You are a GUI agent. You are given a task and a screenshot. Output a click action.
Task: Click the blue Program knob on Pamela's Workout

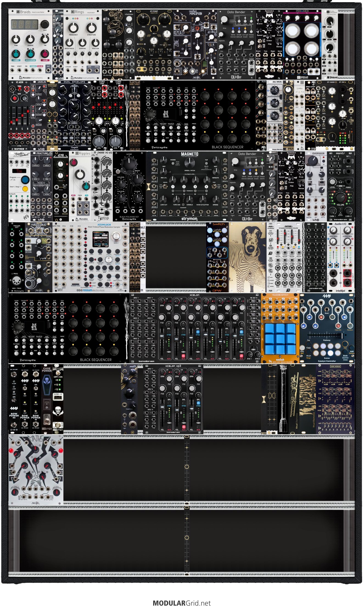[25, 180]
